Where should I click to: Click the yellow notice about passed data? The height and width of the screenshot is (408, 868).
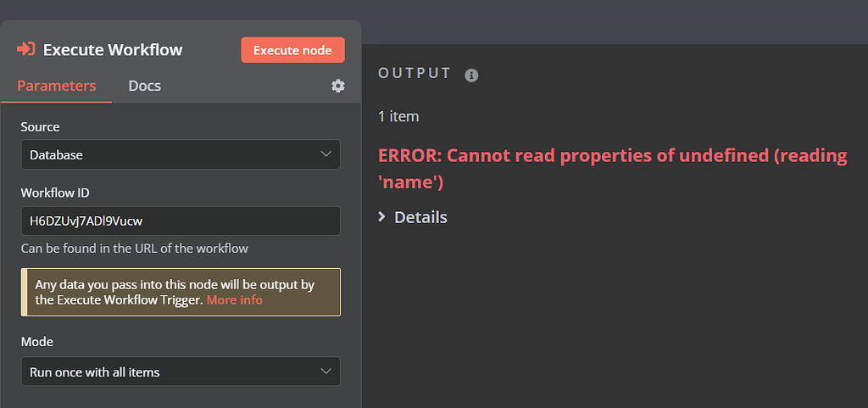click(181, 293)
